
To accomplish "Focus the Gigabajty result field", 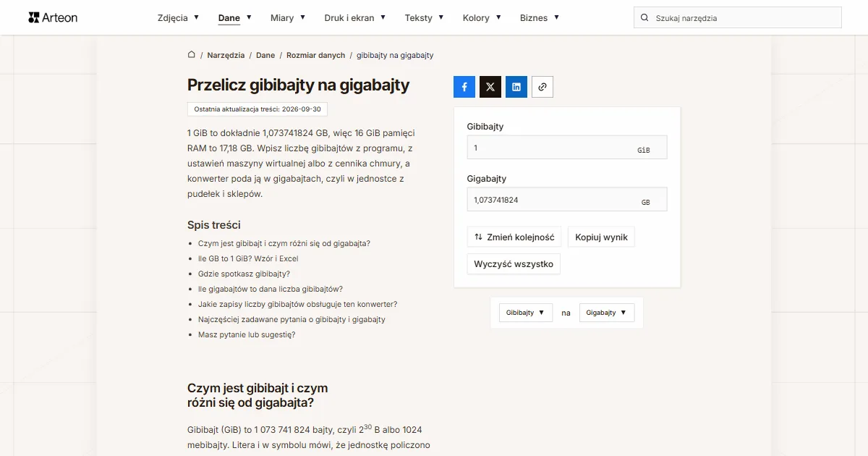I will [x=567, y=200].
